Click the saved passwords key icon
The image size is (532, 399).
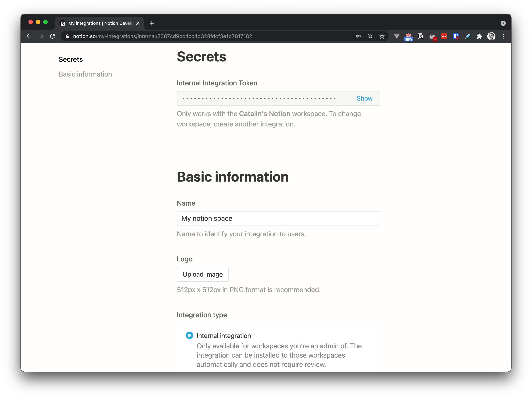358,36
